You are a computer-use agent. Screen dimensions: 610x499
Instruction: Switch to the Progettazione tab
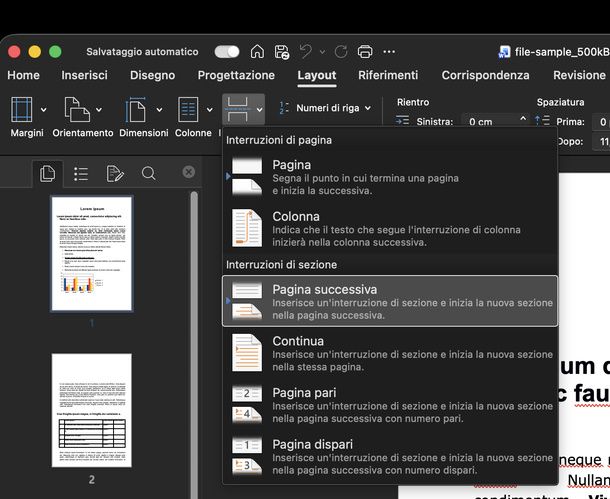click(x=236, y=75)
